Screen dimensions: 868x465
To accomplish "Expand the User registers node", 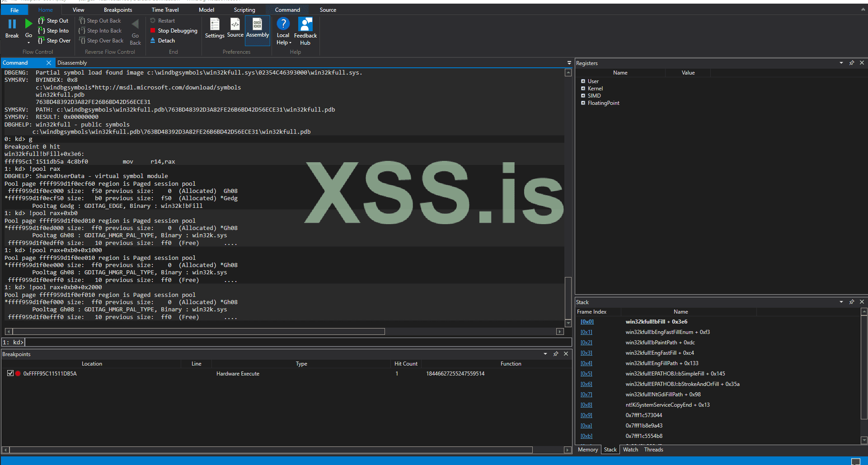I will [x=583, y=81].
